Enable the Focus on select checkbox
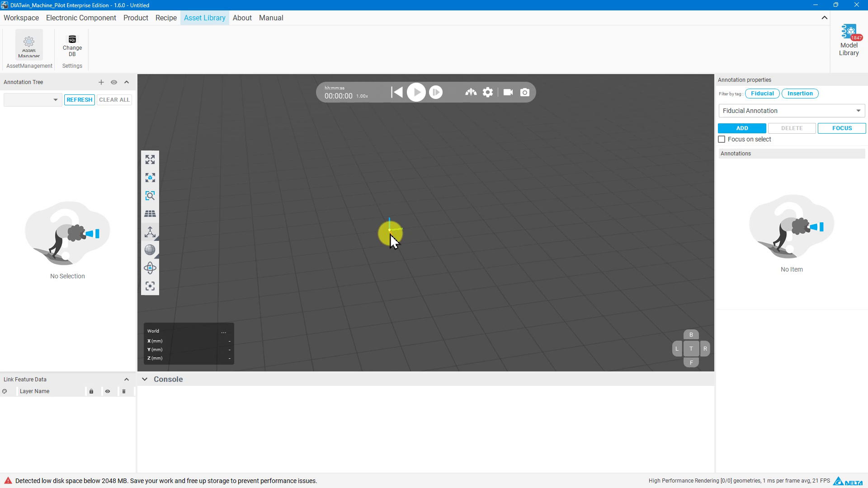 [x=722, y=140]
